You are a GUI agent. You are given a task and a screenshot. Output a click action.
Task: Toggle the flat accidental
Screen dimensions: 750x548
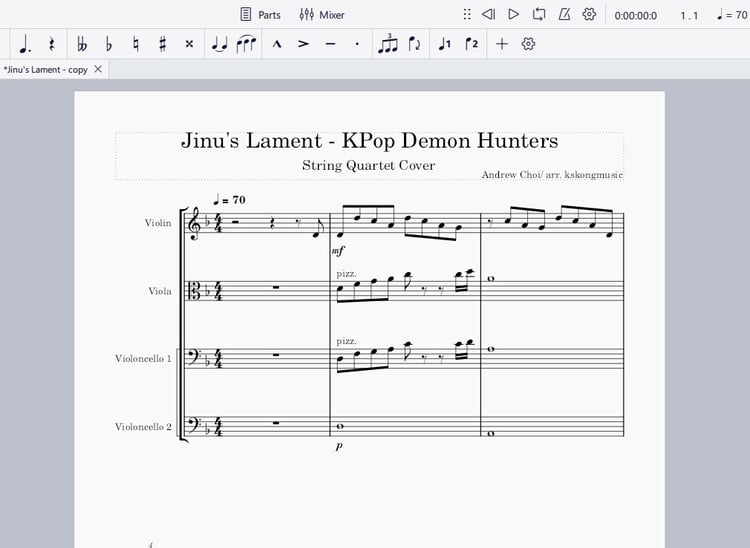click(109, 44)
